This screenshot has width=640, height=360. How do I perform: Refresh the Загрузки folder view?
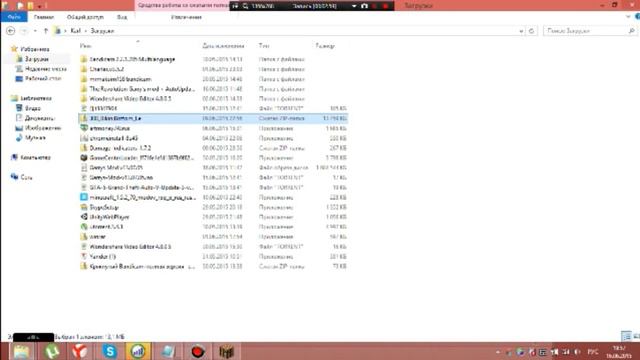pyautogui.click(x=531, y=31)
